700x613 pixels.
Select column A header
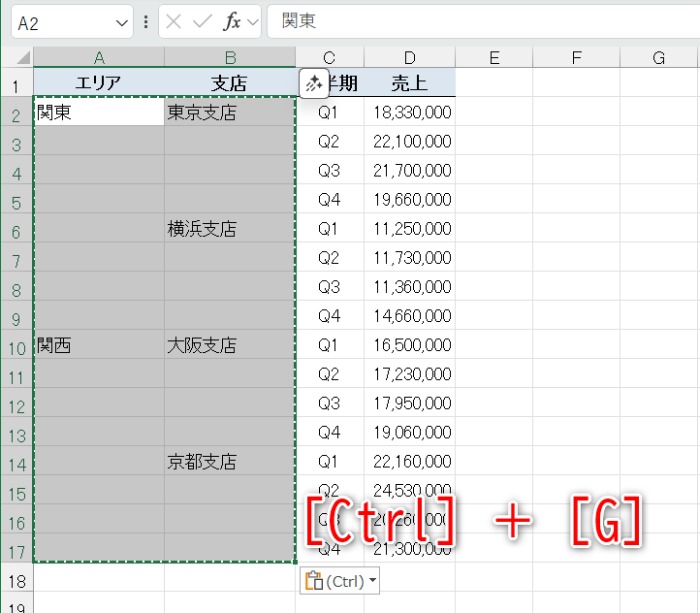tap(99, 57)
